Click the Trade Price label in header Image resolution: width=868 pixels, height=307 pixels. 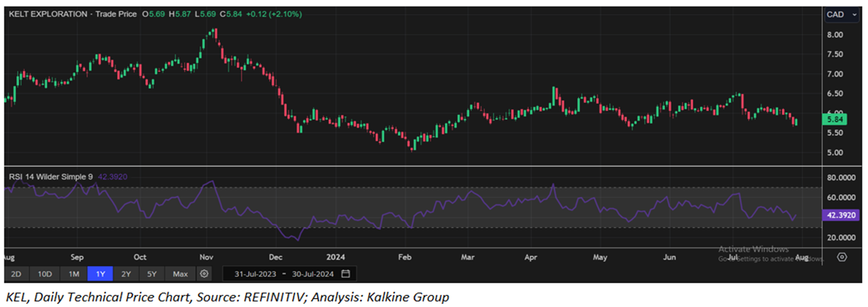point(116,14)
